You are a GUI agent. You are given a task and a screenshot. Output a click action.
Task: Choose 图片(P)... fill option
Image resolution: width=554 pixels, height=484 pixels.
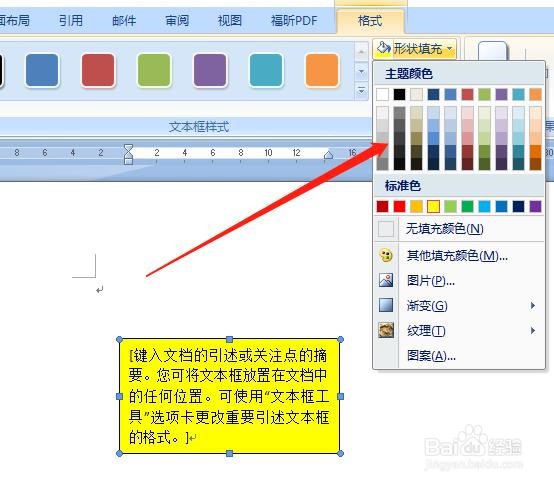pos(459,281)
